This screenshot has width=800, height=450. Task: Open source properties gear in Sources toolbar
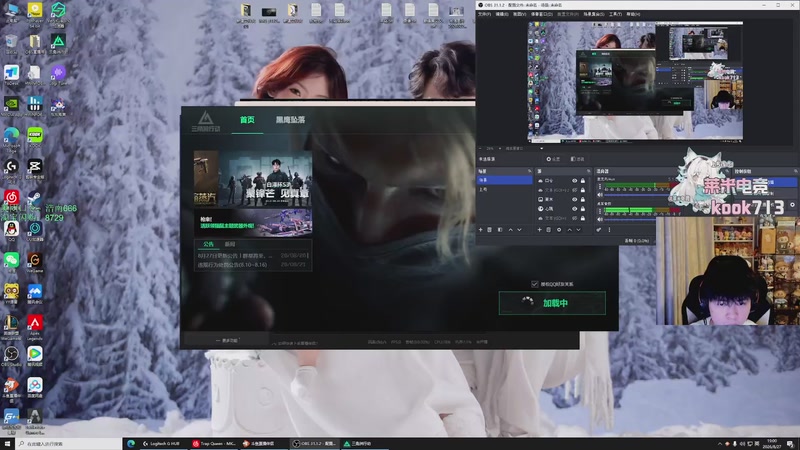coord(559,230)
